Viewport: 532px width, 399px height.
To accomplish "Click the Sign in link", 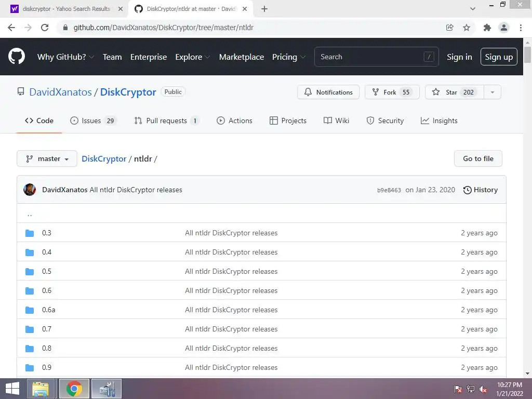I will (x=459, y=57).
